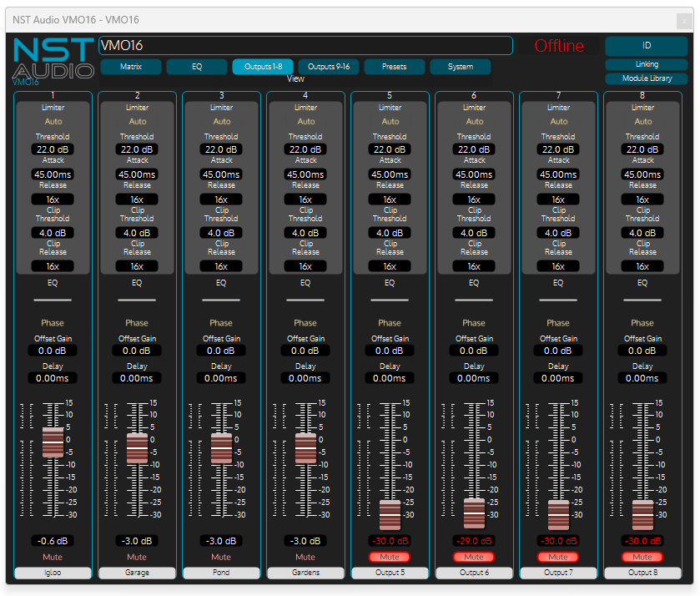Toggle Auto limiter on channel 3
700x596 pixels.
pos(221,122)
